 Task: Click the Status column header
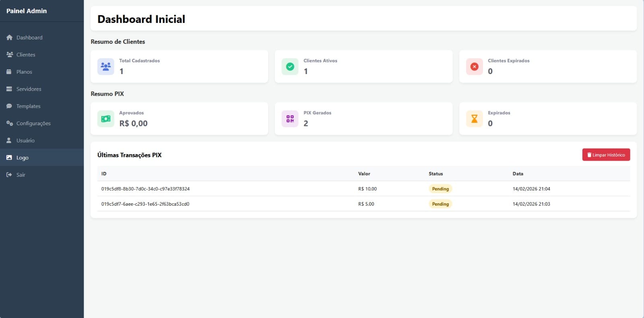[436, 174]
